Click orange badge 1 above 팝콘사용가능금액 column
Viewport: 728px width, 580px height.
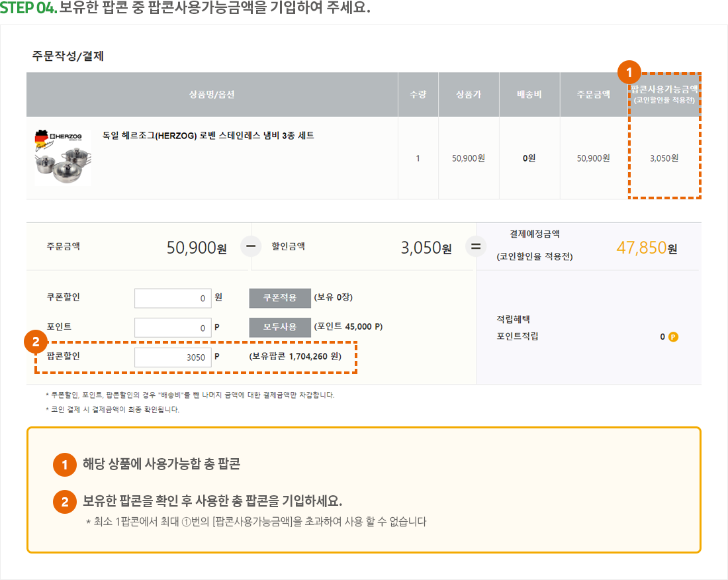(629, 72)
